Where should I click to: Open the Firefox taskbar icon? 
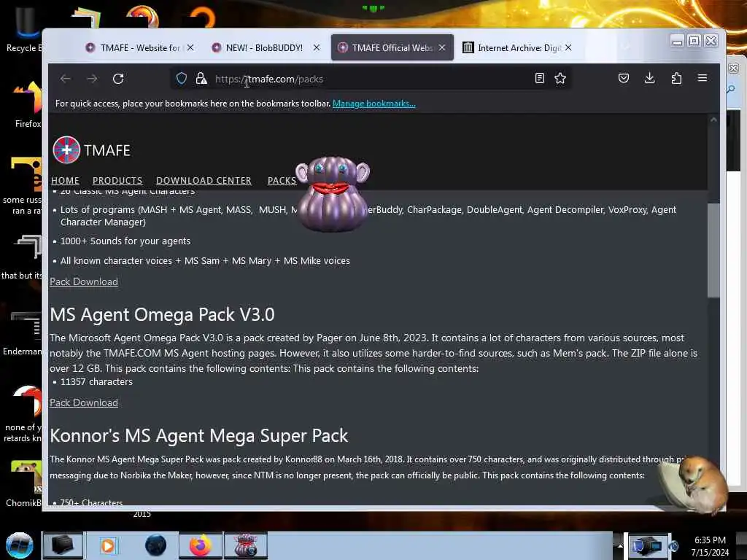tap(201, 545)
